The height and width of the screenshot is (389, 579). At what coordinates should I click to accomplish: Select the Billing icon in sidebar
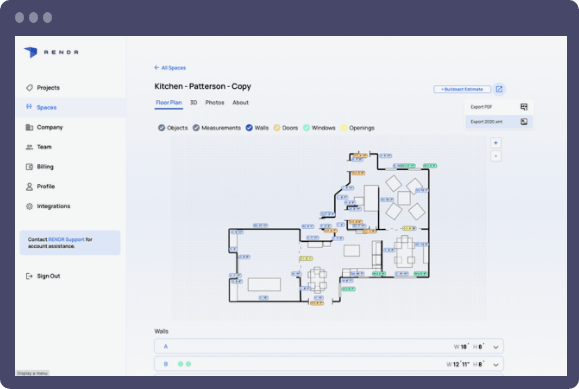click(29, 167)
